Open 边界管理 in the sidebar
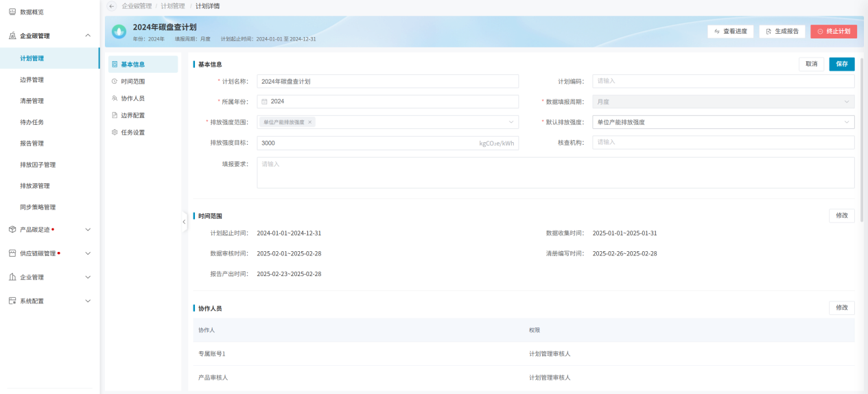The width and height of the screenshot is (868, 394). (32, 80)
